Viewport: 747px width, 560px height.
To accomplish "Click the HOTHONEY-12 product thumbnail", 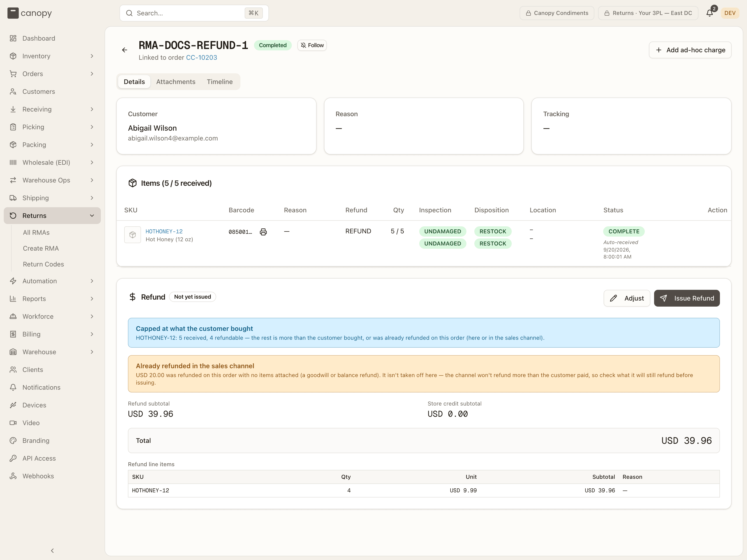I will [x=132, y=234].
